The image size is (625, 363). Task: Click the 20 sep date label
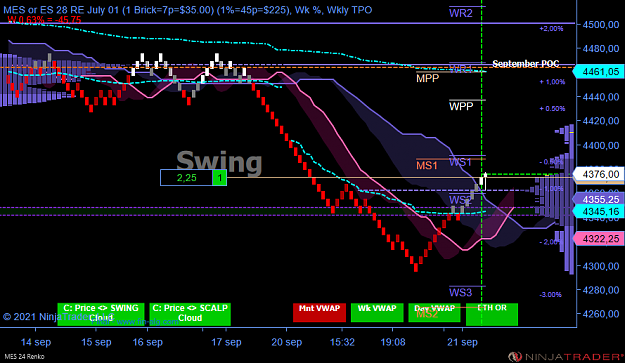(x=286, y=342)
